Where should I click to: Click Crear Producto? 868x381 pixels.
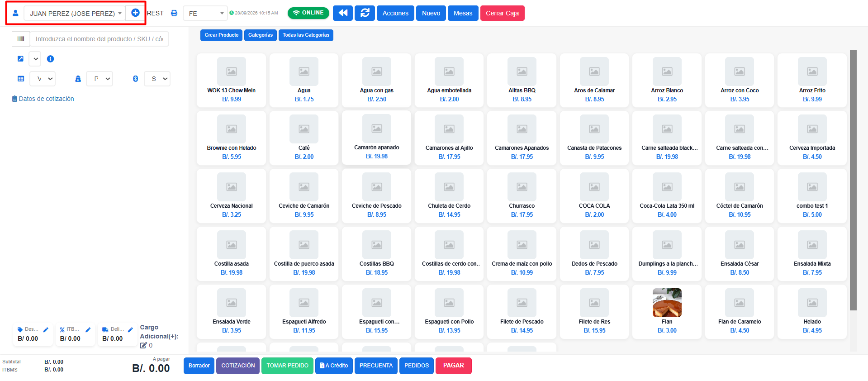pos(222,35)
